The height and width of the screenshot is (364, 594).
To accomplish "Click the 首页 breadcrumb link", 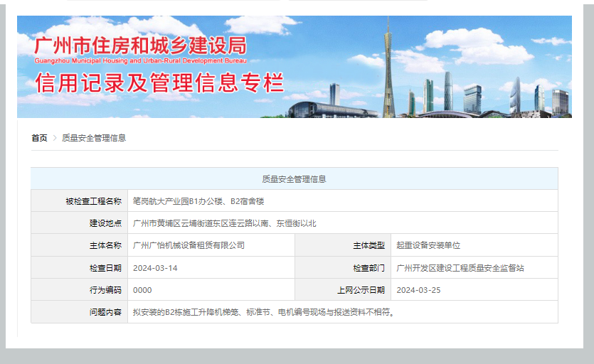I will pyautogui.click(x=39, y=138).
